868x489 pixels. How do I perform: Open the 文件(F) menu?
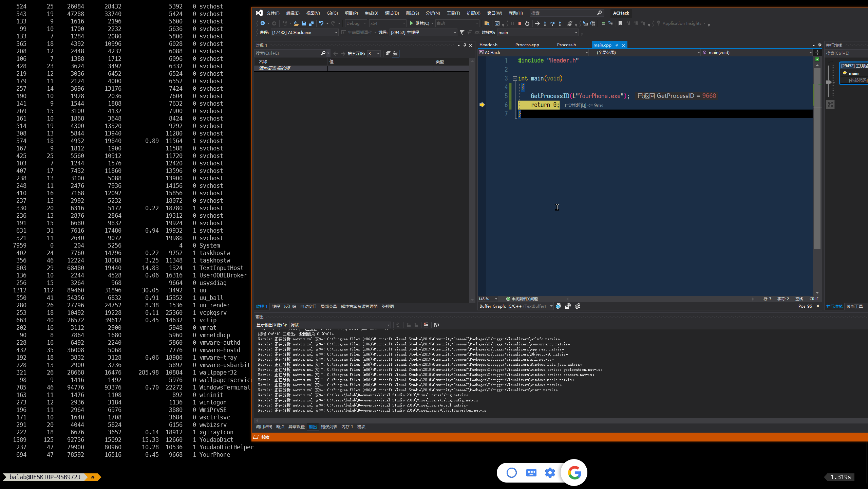tap(273, 13)
